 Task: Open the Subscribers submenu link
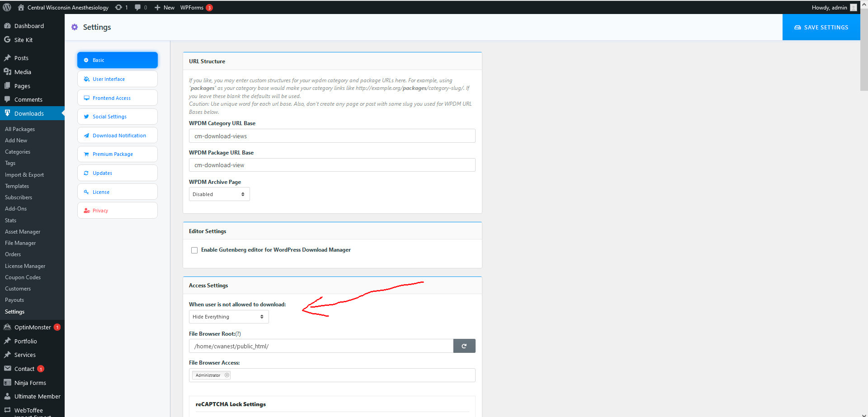[x=19, y=197]
